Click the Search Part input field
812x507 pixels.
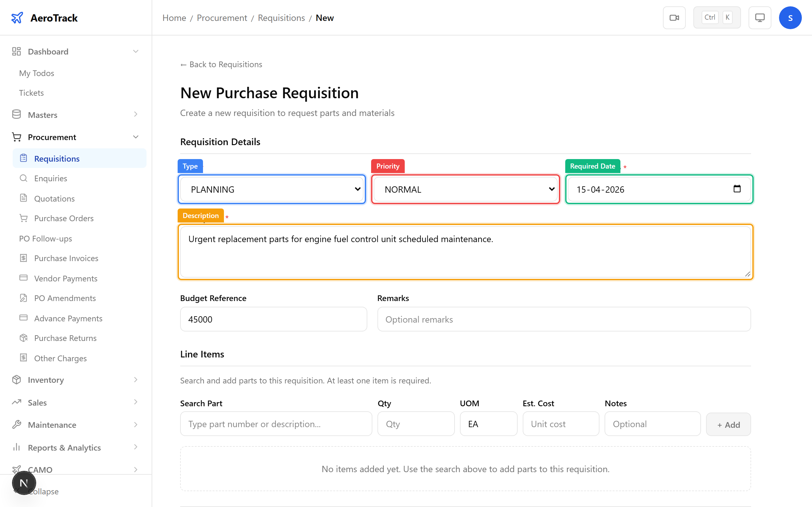point(275,424)
